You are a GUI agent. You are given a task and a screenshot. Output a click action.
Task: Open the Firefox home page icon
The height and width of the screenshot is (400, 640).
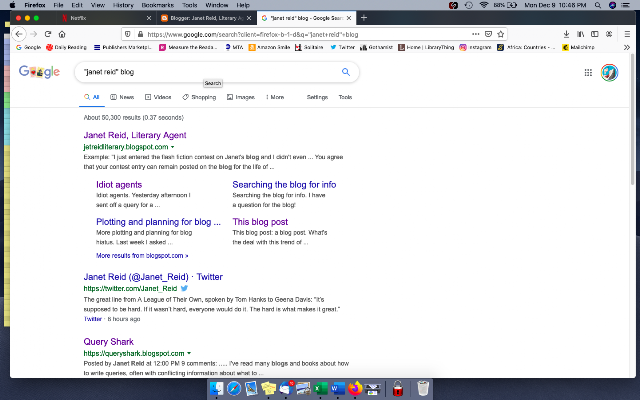(x=62, y=34)
